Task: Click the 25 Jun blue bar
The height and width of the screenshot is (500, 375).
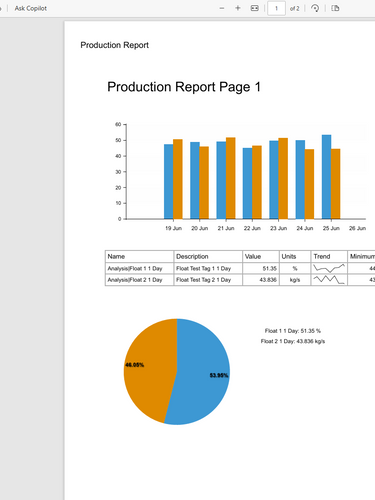Action: (326, 177)
